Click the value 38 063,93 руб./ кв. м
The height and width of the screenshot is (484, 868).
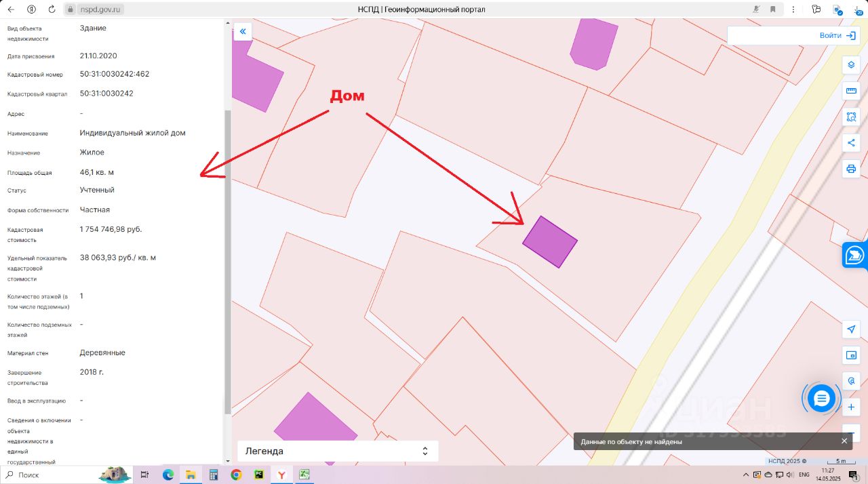coord(118,258)
